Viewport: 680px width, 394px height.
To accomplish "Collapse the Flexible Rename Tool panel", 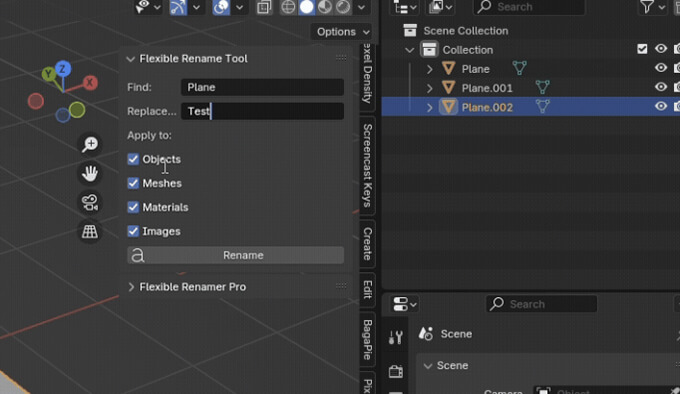I will (131, 59).
